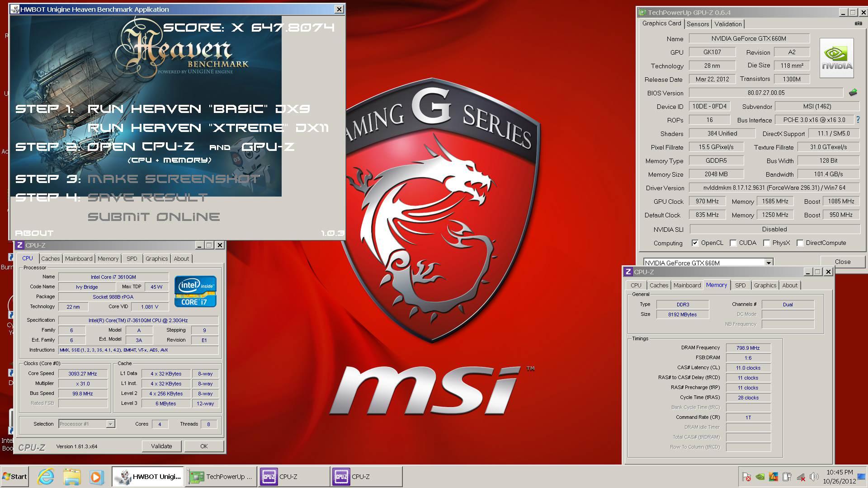Toggle the DirectCompute checkbox in GPU-Z
This screenshot has height=488, width=868.
[x=800, y=243]
